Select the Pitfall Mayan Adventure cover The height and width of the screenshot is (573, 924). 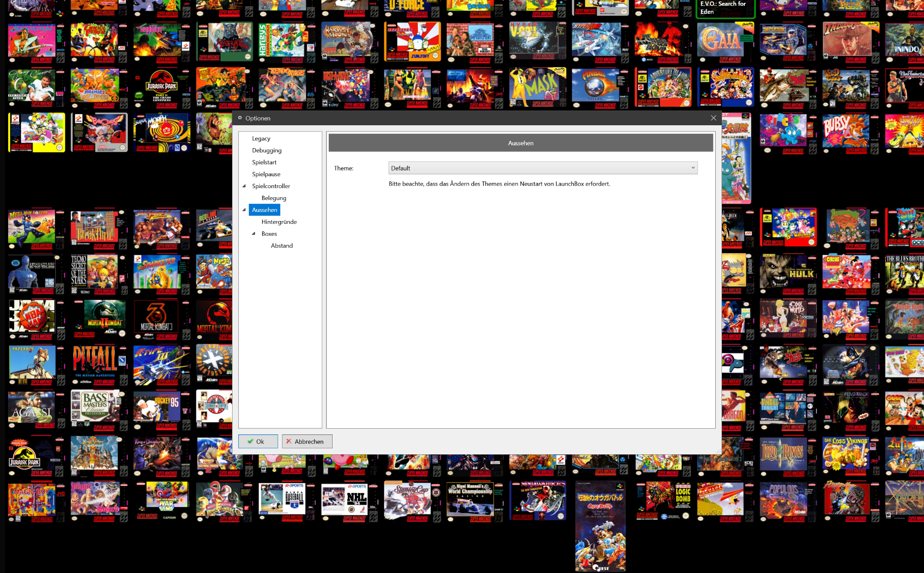(x=99, y=365)
